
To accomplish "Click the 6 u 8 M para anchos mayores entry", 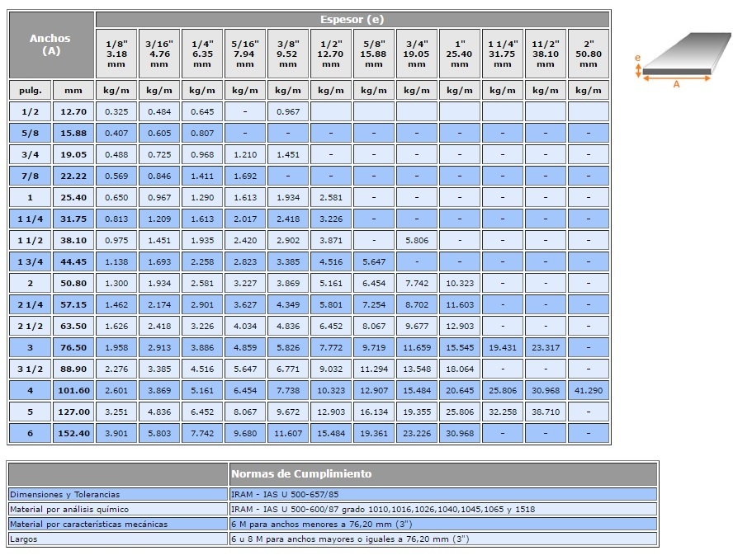I will pos(443,539).
